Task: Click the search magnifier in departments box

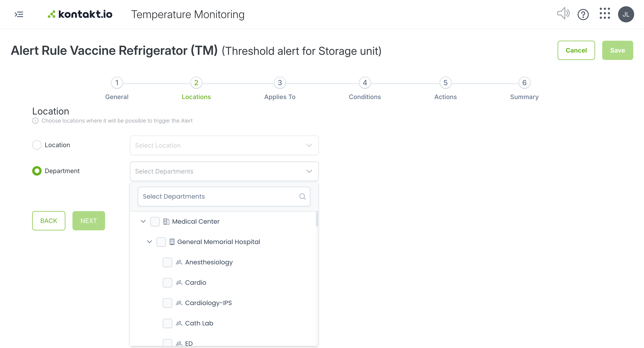Action: point(303,197)
